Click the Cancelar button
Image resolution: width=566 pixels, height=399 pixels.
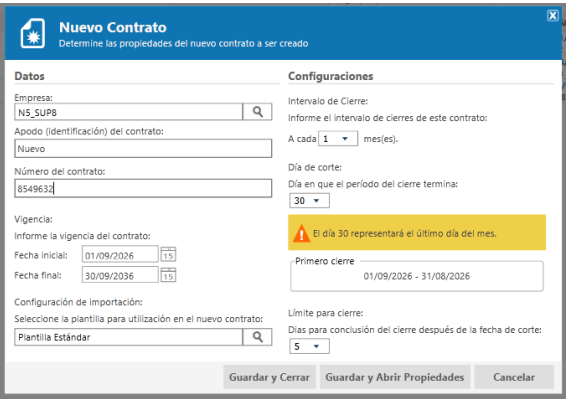pos(514,377)
